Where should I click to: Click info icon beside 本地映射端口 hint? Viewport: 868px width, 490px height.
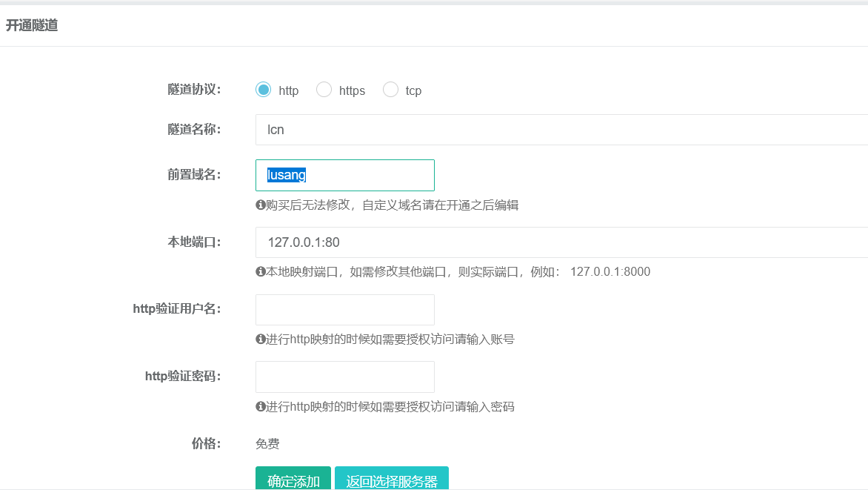[260, 271]
